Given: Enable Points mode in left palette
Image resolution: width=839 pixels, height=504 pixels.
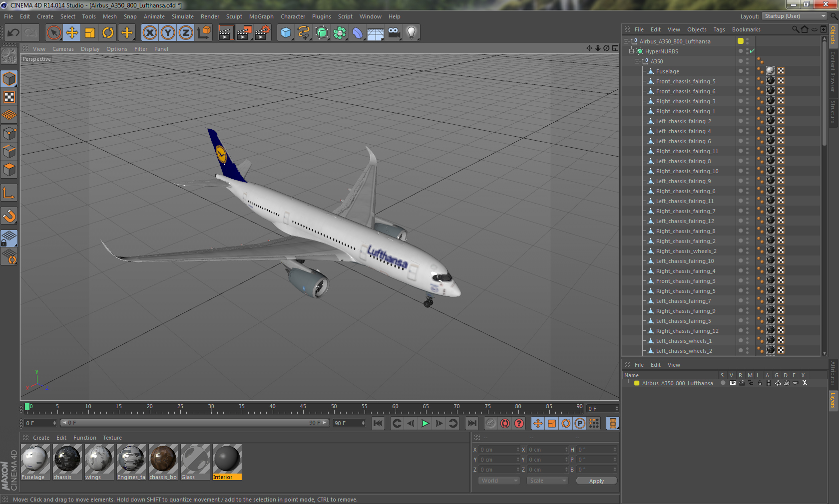Looking at the screenshot, I should point(9,134).
